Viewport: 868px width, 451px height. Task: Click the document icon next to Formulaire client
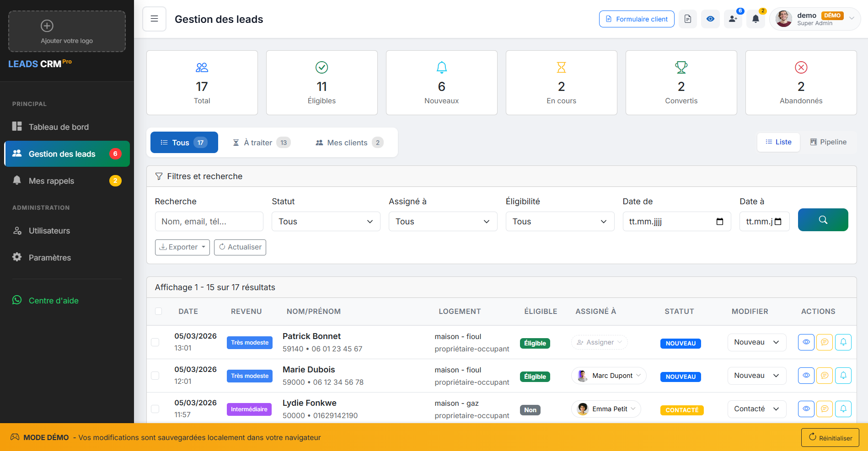tap(687, 19)
